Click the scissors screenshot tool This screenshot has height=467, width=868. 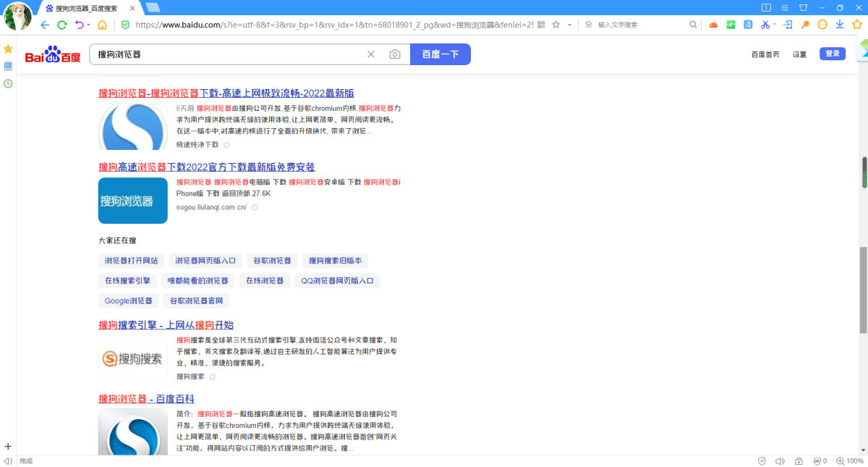[x=765, y=25]
